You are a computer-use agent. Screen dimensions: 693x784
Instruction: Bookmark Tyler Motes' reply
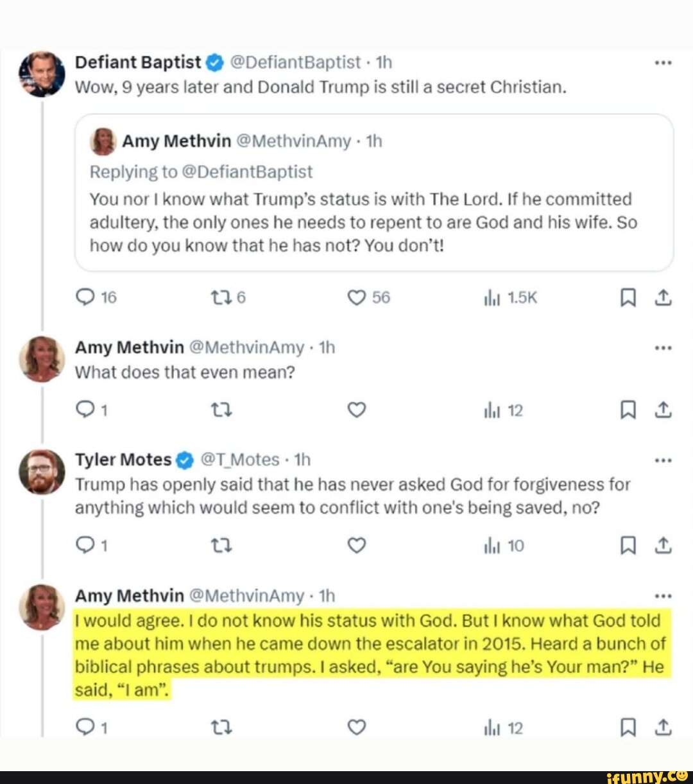click(628, 546)
